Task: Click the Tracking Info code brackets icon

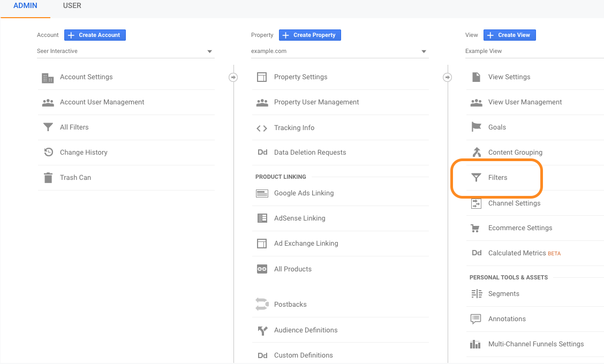Action: (262, 128)
